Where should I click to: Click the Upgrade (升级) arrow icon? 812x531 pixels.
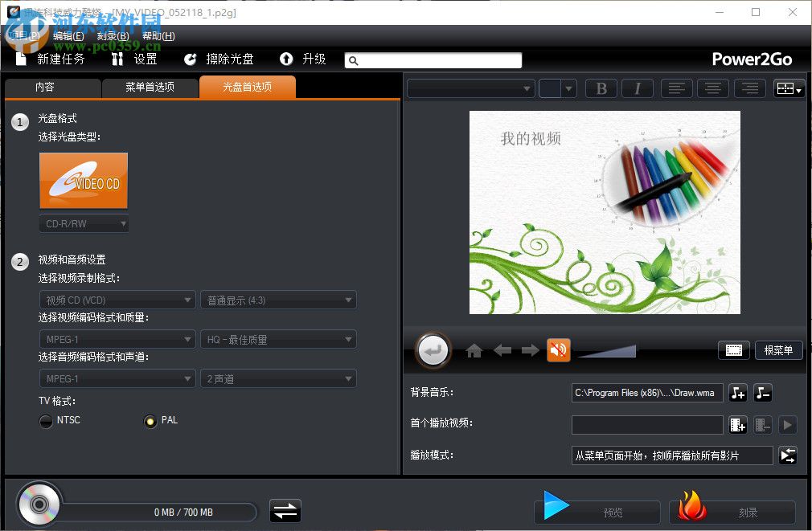pyautogui.click(x=286, y=59)
